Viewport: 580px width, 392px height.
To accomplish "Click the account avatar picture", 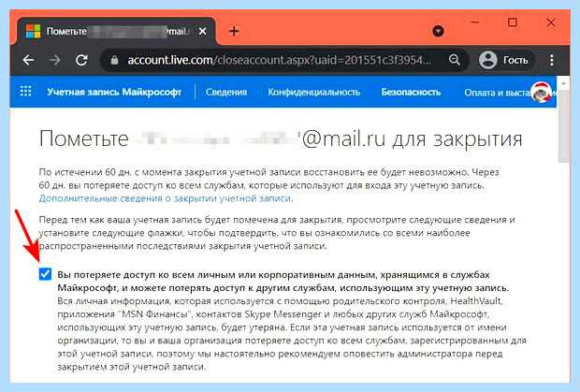I will click(x=541, y=92).
